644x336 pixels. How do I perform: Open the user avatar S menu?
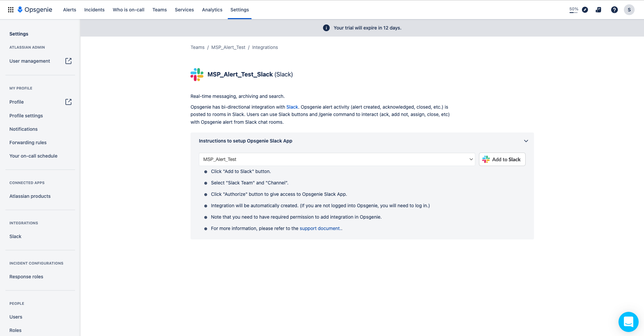coord(629,10)
